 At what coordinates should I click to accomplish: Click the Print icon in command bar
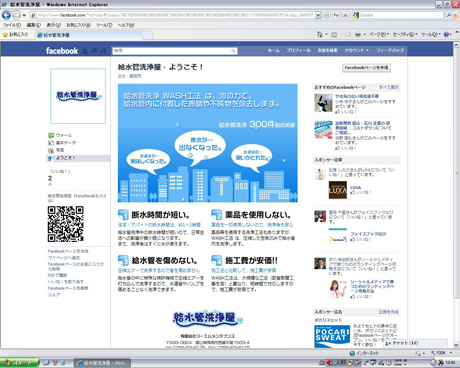tap(358, 34)
